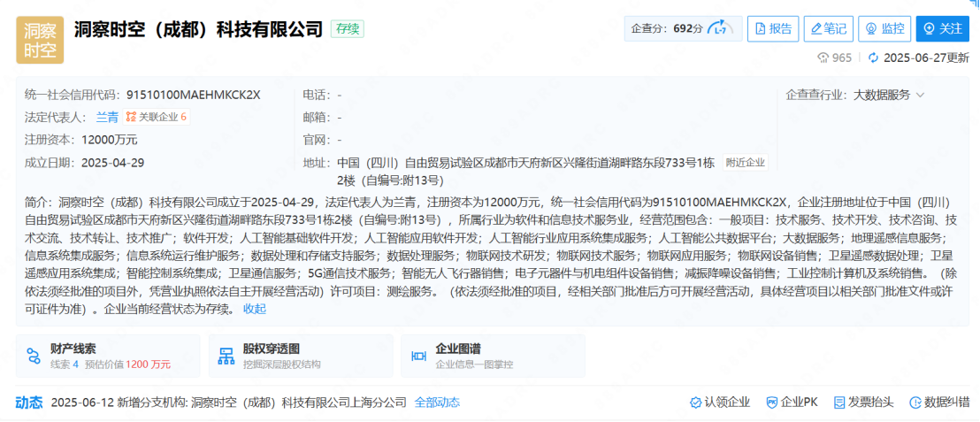Open the 财产线索 property clues card
The height and width of the screenshot is (422, 980).
pos(108,356)
